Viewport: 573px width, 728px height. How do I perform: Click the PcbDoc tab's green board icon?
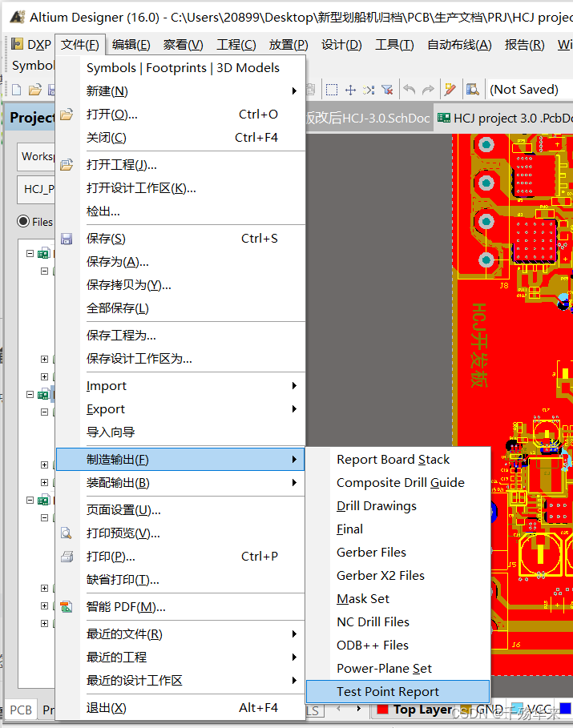point(444,118)
